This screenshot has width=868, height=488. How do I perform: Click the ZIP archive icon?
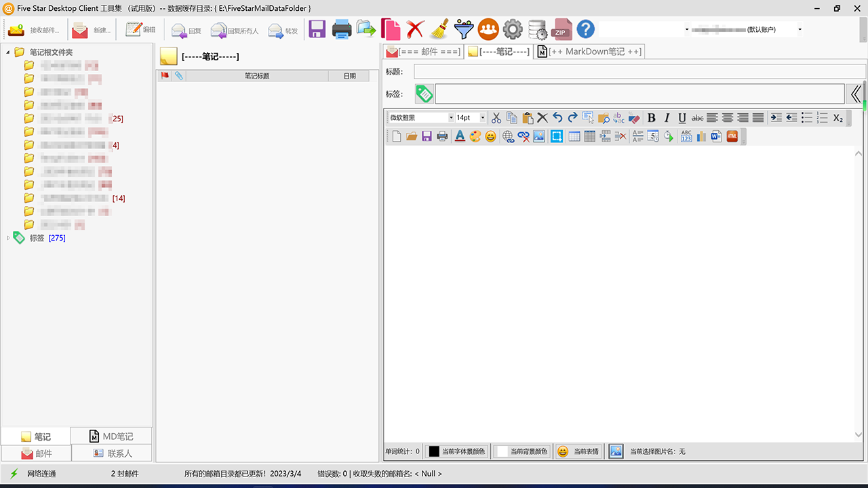(x=561, y=29)
